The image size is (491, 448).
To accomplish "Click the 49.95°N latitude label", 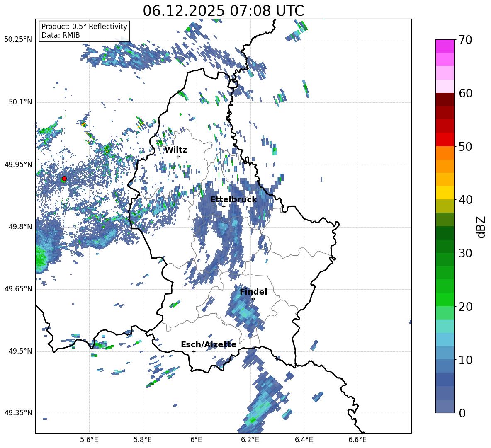I will [18, 165].
